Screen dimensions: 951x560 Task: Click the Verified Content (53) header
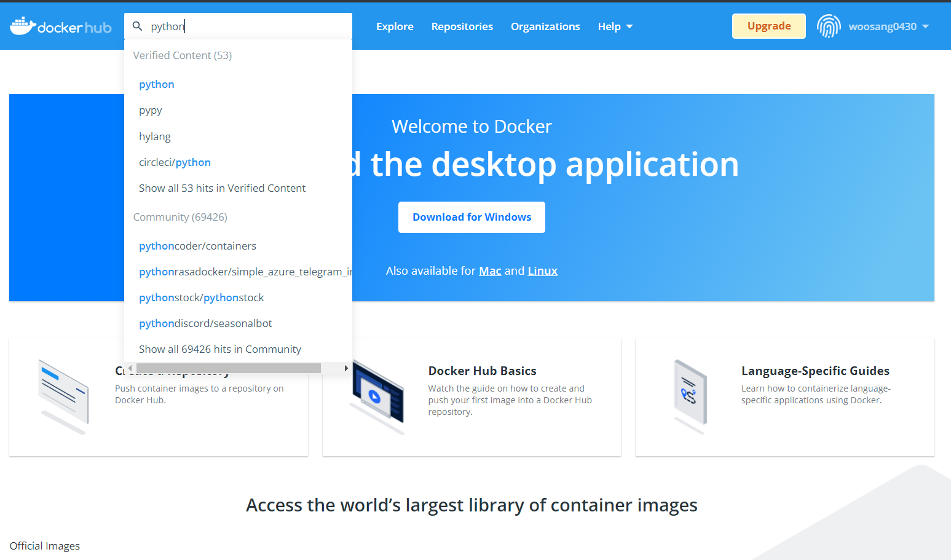coord(183,55)
